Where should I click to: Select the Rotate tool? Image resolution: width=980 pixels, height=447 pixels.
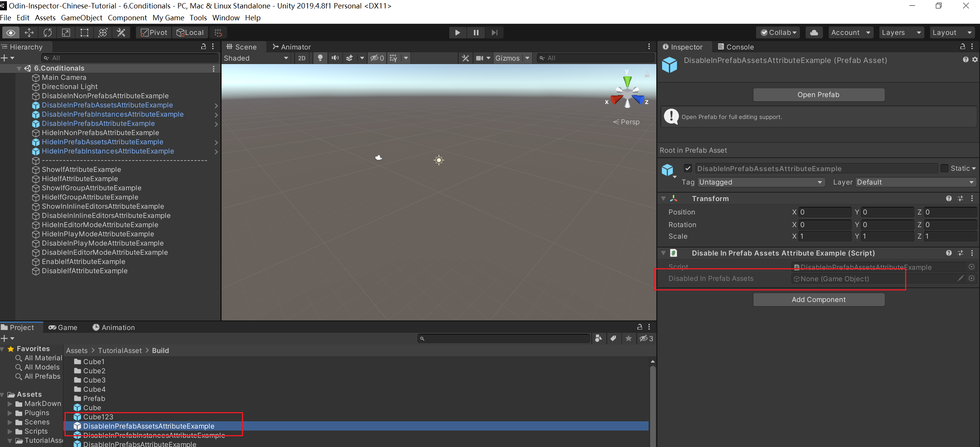[48, 33]
